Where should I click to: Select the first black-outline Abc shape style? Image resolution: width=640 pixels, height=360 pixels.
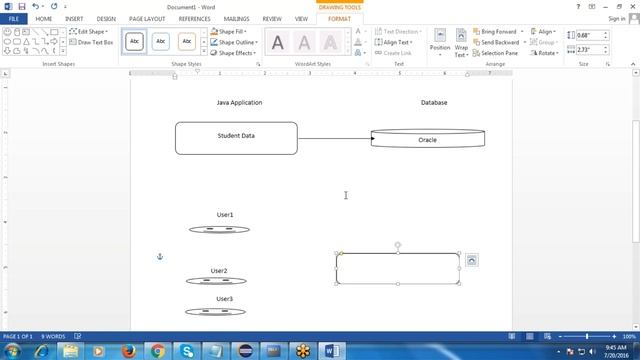[x=134, y=41]
